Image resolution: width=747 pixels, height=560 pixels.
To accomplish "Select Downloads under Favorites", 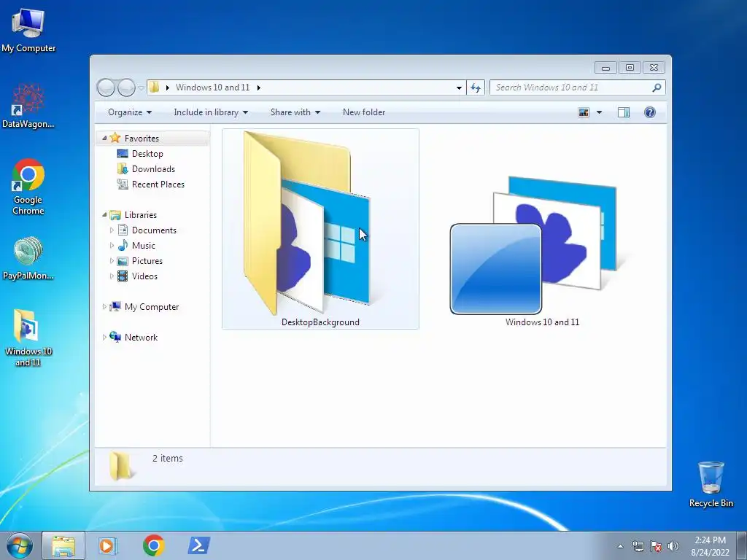I will [x=153, y=169].
